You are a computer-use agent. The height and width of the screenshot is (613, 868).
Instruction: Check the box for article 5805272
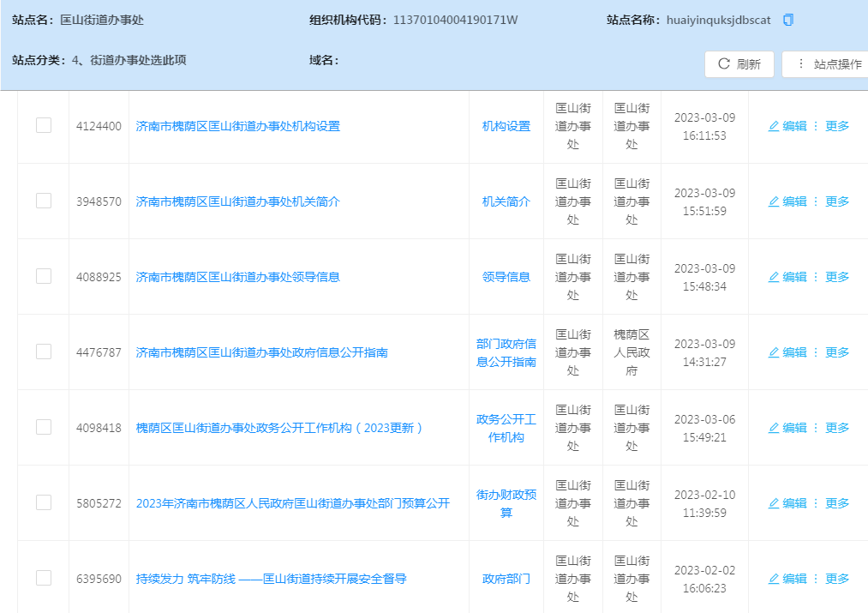(44, 502)
